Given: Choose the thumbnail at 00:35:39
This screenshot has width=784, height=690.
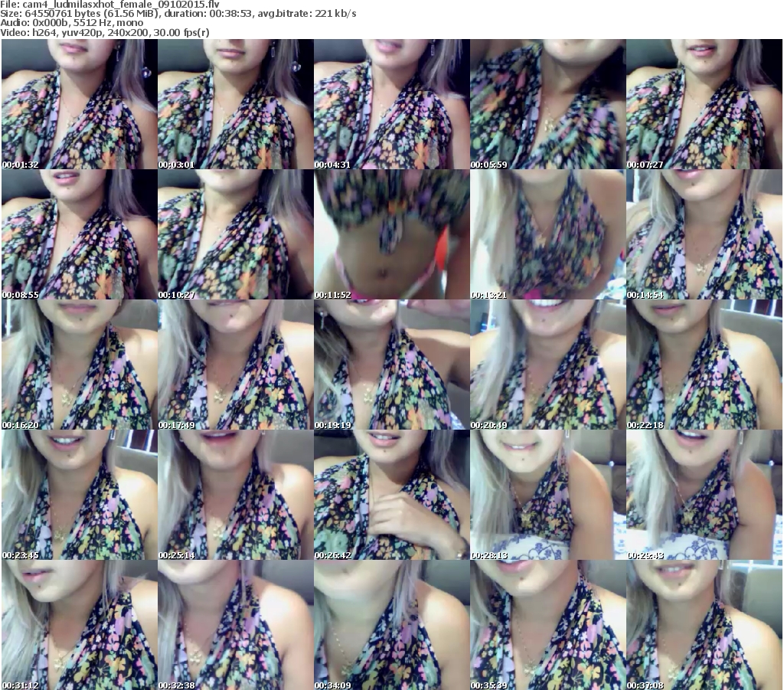Looking at the screenshot, I should [548, 625].
